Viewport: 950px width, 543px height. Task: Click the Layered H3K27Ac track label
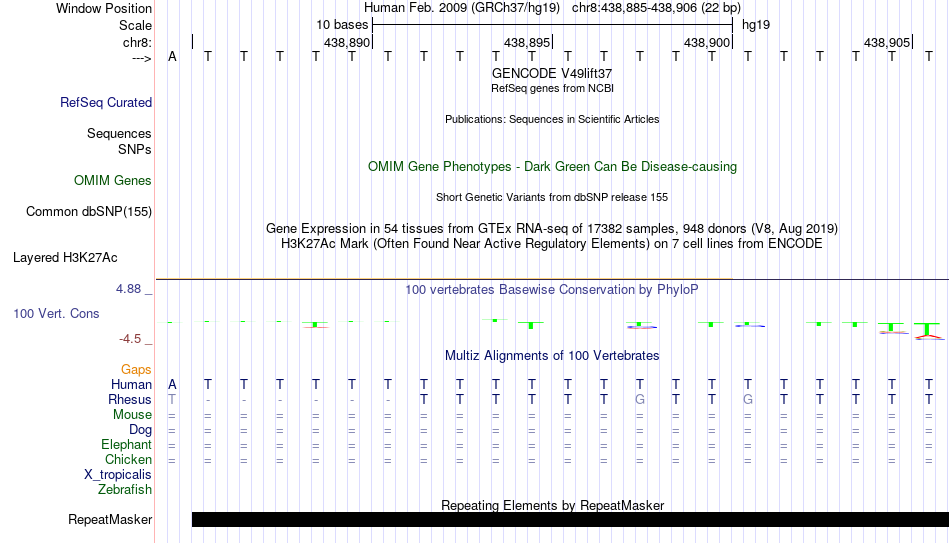(x=65, y=258)
